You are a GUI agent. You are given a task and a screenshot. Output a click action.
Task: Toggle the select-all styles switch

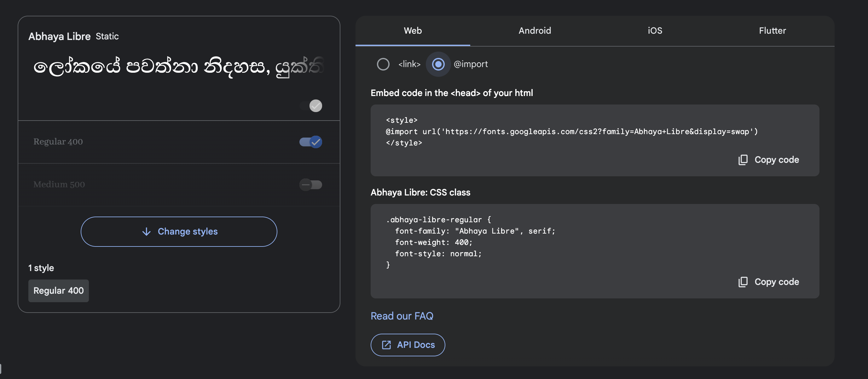coord(311,106)
